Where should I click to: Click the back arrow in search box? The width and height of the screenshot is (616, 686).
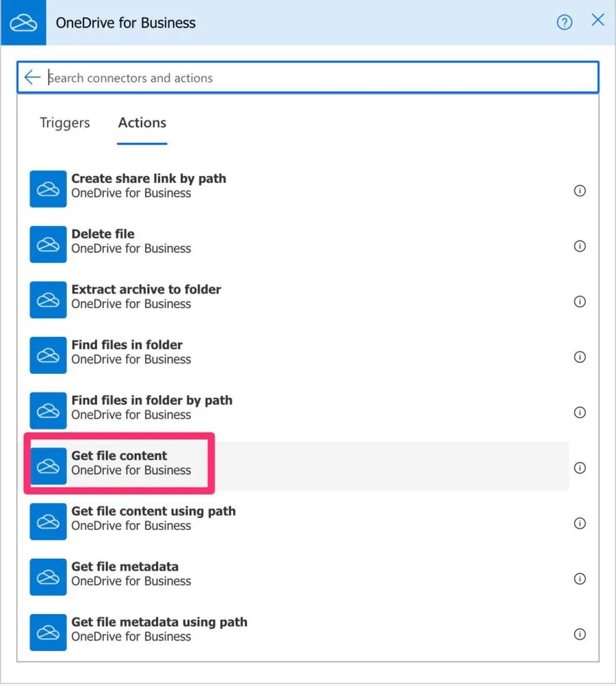pos(32,77)
